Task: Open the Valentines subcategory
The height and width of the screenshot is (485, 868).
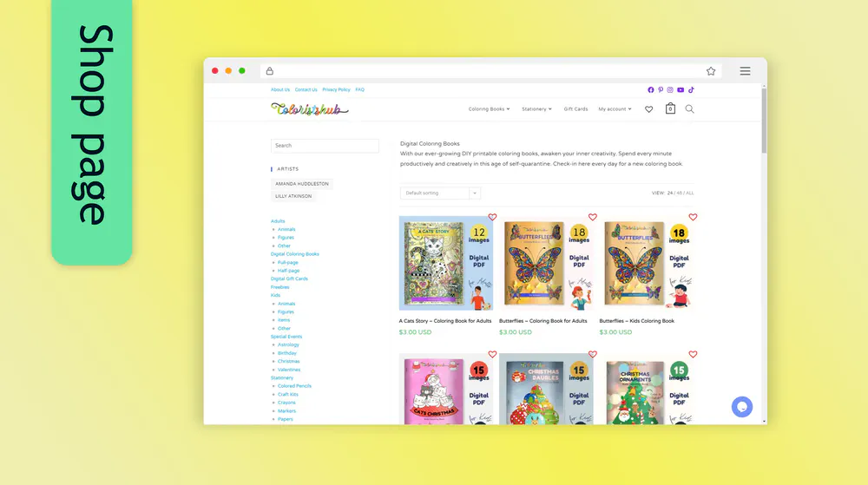Action: click(x=289, y=370)
